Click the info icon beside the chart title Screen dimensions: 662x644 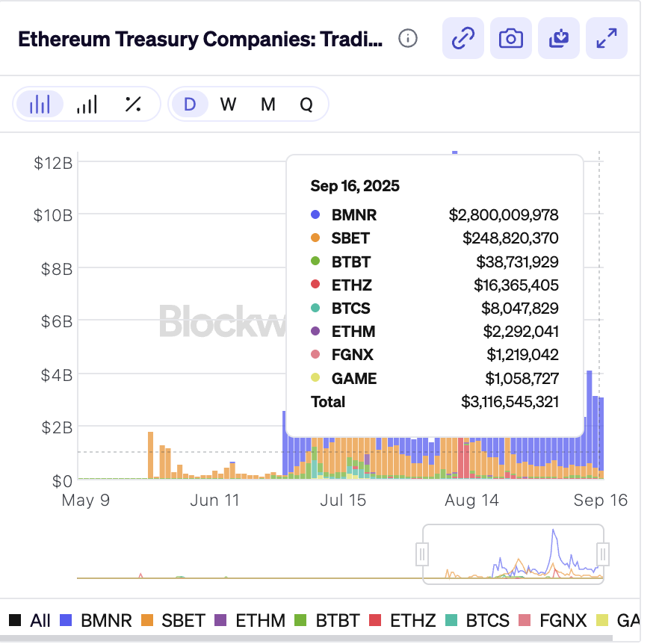(x=408, y=39)
